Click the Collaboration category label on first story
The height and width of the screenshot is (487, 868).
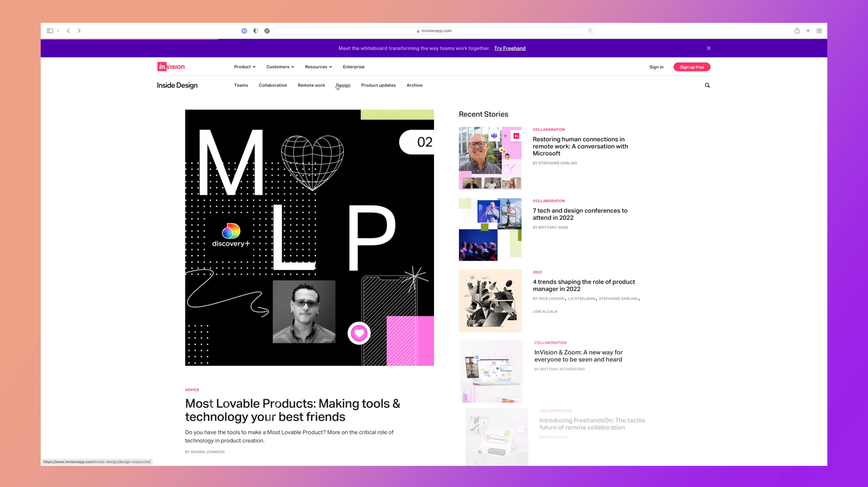pos(549,129)
